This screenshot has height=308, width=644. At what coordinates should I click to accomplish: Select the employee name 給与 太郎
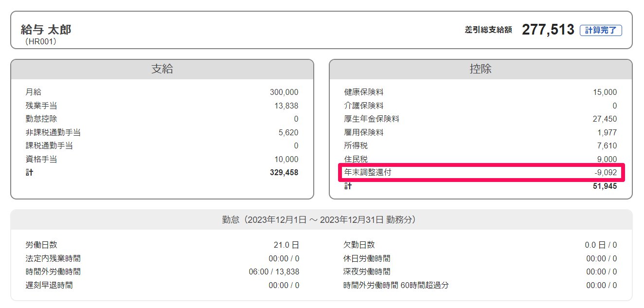click(46, 30)
